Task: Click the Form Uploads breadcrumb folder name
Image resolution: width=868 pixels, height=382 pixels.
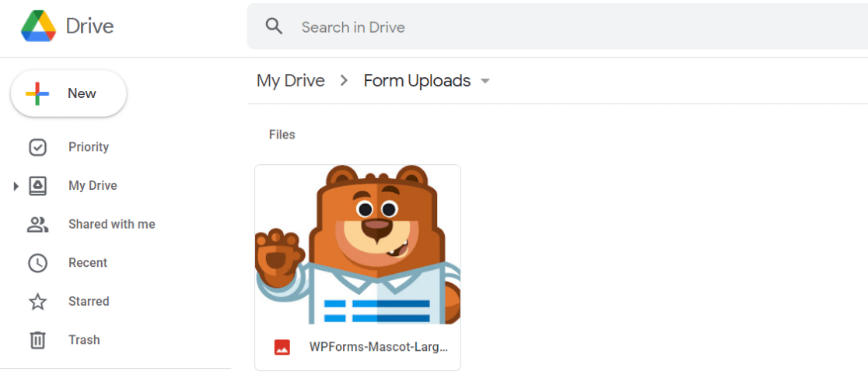Action: [x=418, y=81]
